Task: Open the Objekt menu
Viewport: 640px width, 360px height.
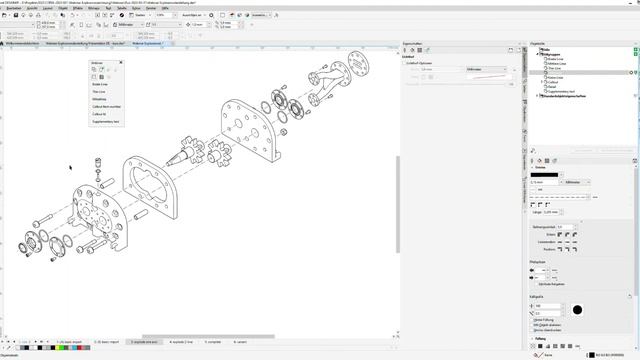Action: coord(63,8)
